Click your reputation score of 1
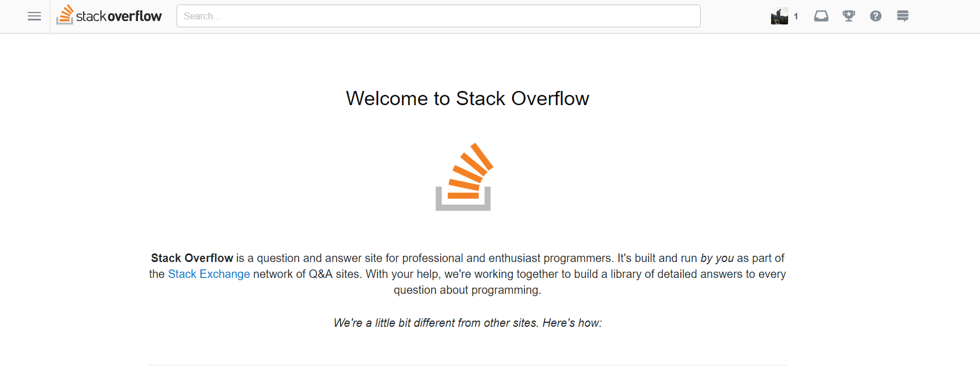Image resolution: width=980 pixels, height=370 pixels. pos(797,16)
